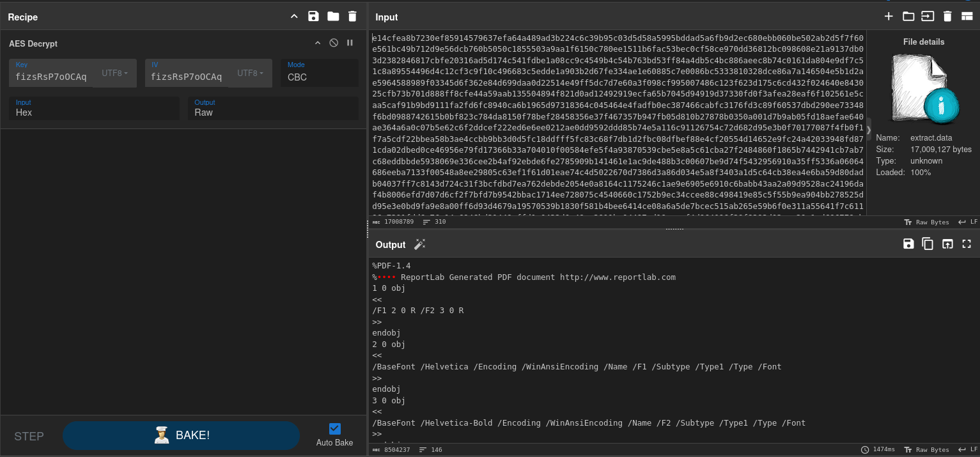The image size is (980, 457).
Task: Load a recipe via folder icon
Action: click(333, 17)
